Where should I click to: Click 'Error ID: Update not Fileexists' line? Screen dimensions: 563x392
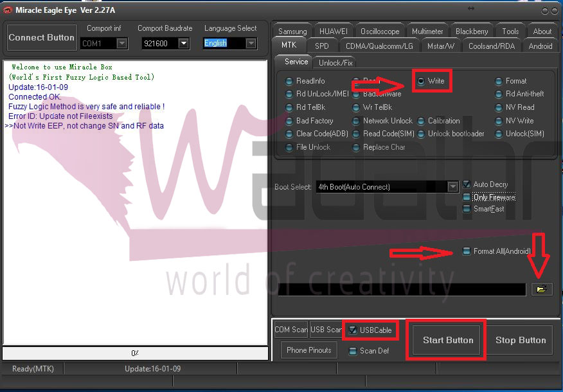[60, 116]
